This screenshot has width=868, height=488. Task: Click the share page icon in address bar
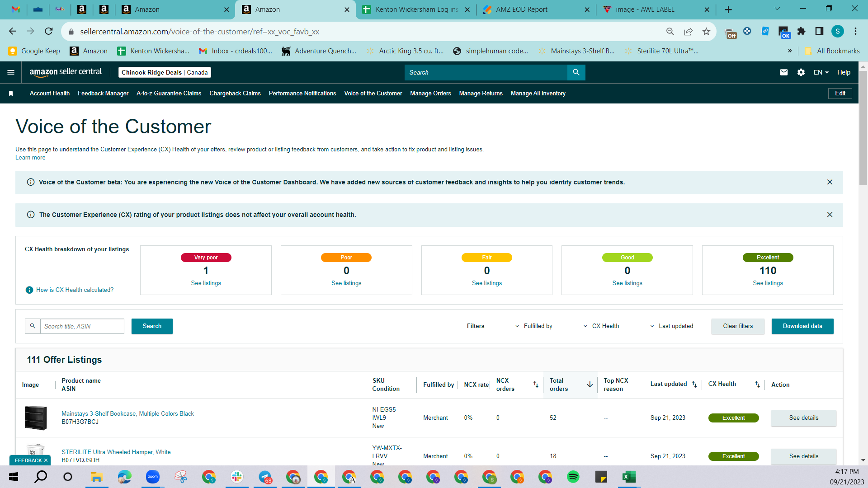coord(688,31)
